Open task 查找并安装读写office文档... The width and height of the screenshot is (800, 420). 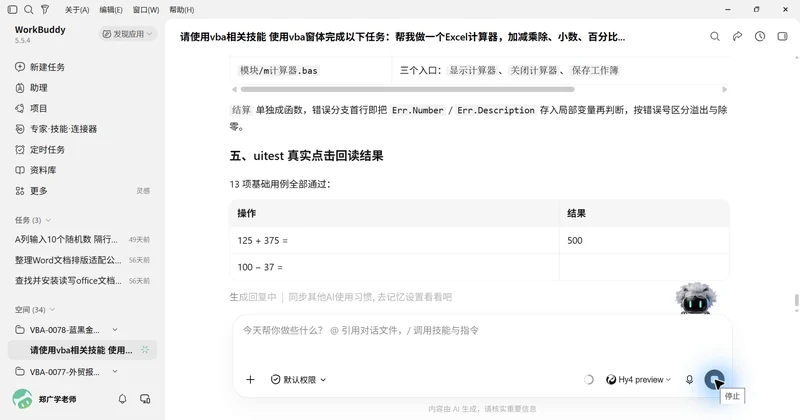click(82, 281)
